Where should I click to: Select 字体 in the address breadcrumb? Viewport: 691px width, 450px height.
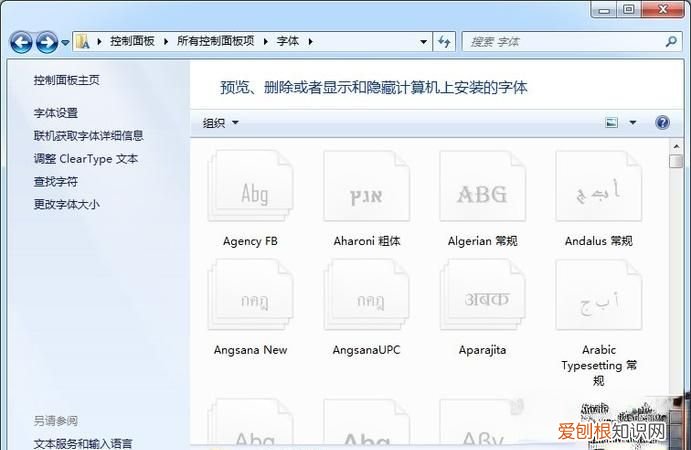(288, 41)
